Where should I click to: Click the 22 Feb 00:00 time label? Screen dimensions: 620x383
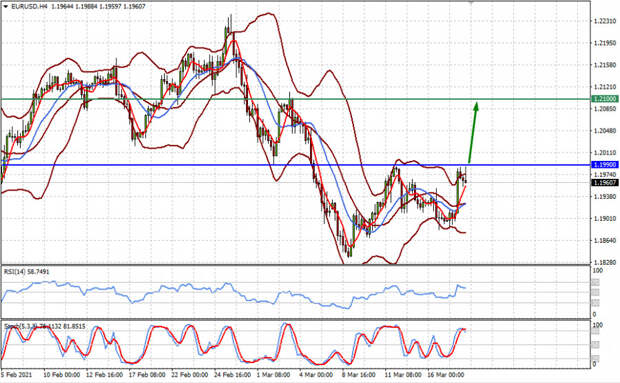[x=189, y=374]
